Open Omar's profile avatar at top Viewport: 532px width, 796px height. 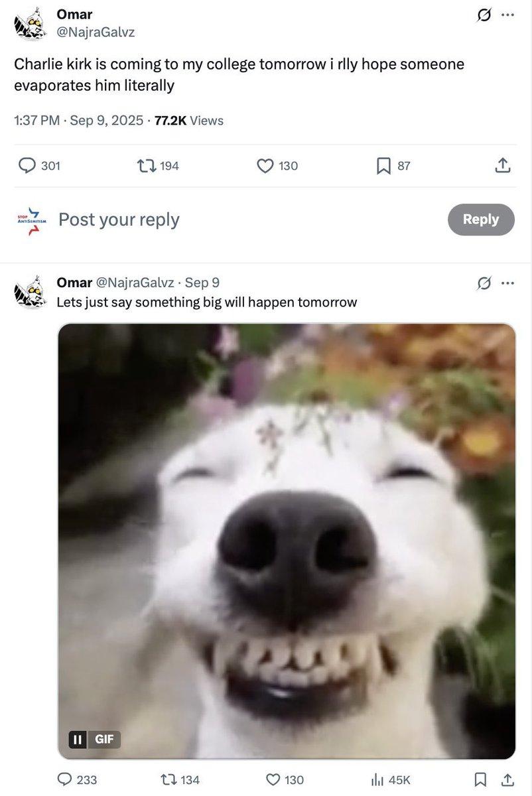[31, 24]
